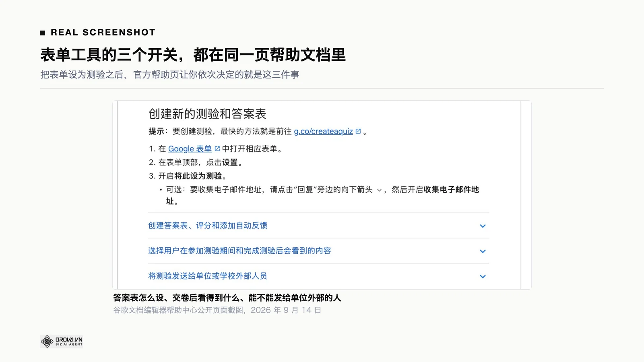Click chevron on 将测验发送给单位 row
Screen dimensions: 644x362
coord(483,277)
